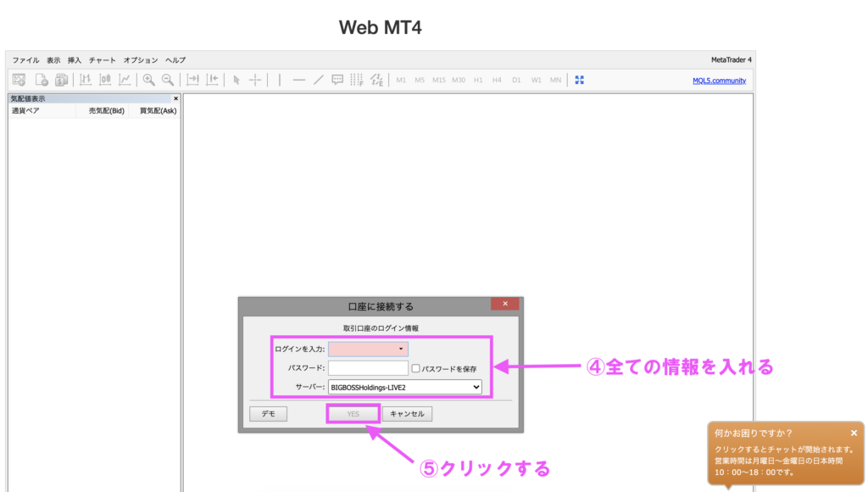Select the MN timeframe
Viewport: 868px width, 492px height.
tap(555, 80)
